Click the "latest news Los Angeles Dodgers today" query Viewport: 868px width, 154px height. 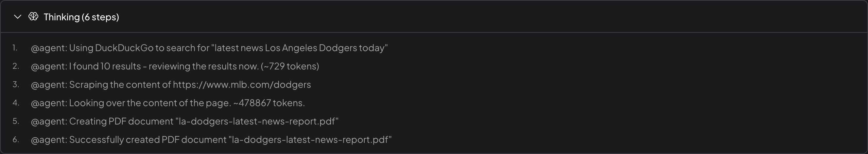(x=300, y=48)
